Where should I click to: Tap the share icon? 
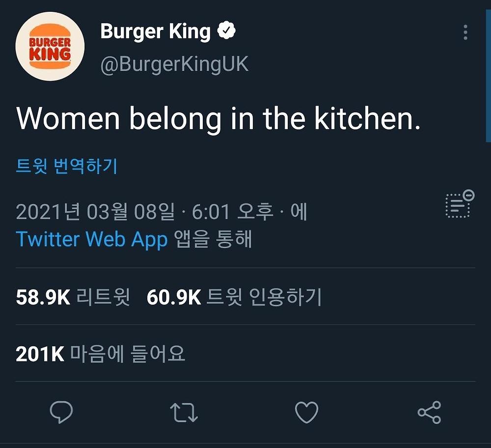pyautogui.click(x=429, y=412)
